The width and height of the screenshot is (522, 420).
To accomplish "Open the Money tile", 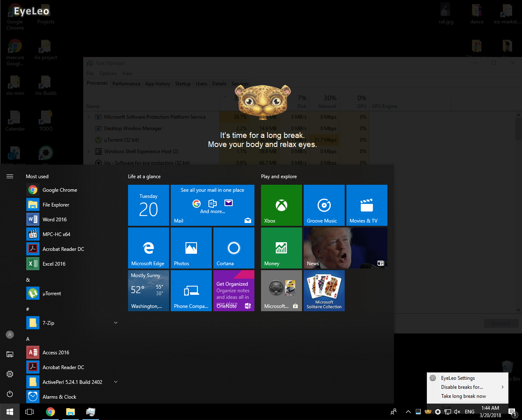I will click(x=282, y=248).
